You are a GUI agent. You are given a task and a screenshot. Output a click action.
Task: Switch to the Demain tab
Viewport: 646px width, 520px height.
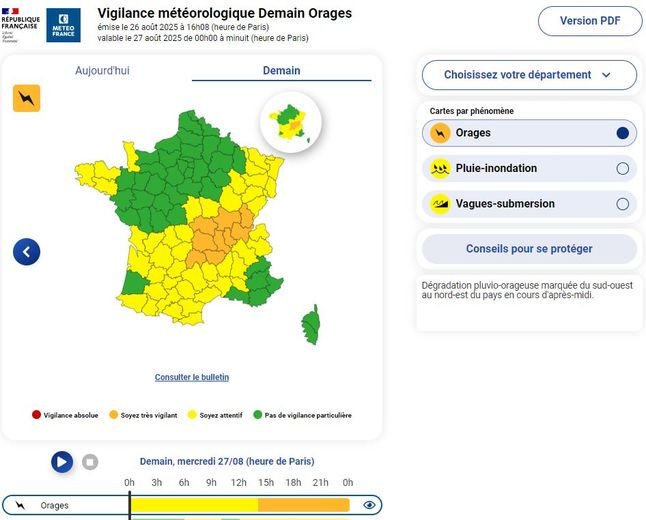[x=281, y=71]
